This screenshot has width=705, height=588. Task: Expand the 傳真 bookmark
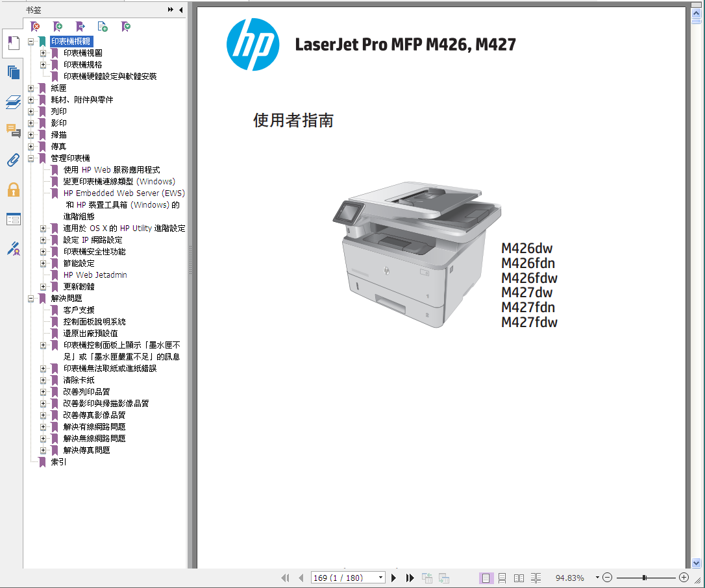(x=31, y=147)
